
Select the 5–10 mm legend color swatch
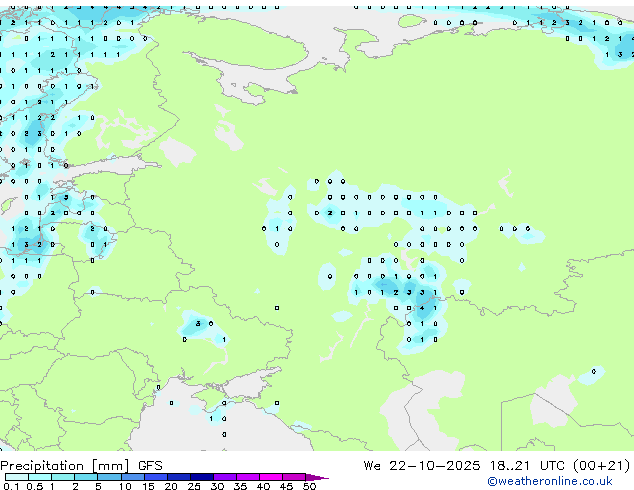point(109,477)
